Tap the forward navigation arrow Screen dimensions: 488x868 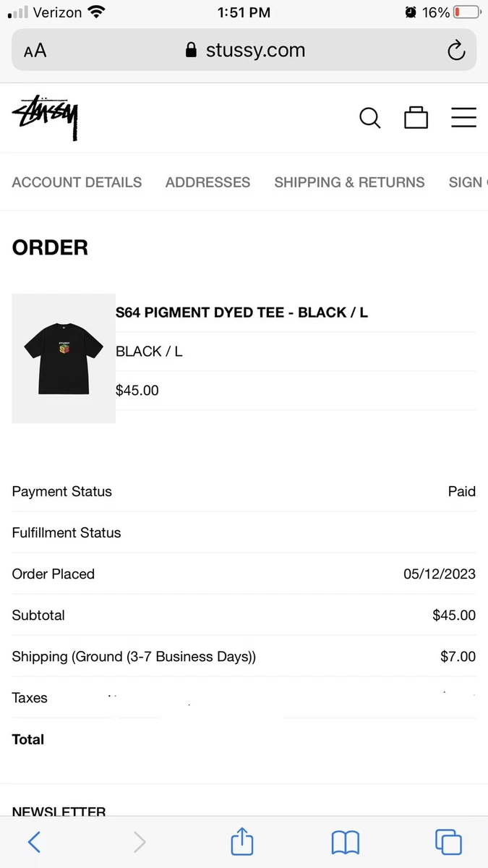pyautogui.click(x=140, y=841)
